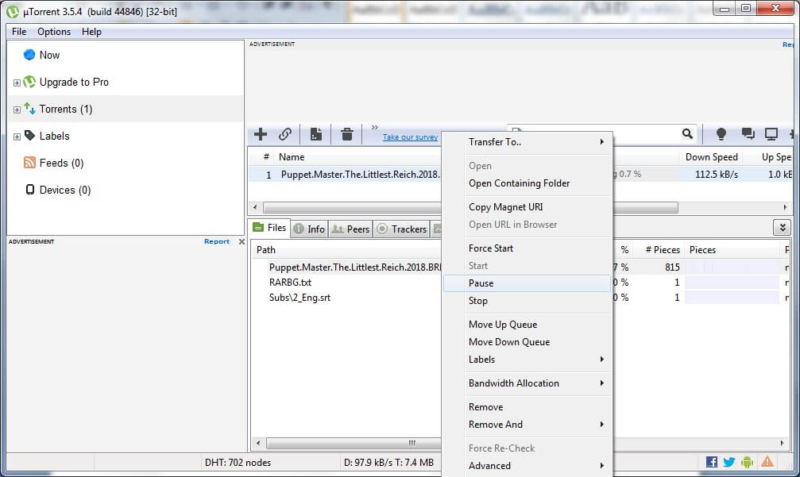This screenshot has width=800, height=477.
Task: Expand toolbar overflow double chevron
Action: click(x=374, y=127)
